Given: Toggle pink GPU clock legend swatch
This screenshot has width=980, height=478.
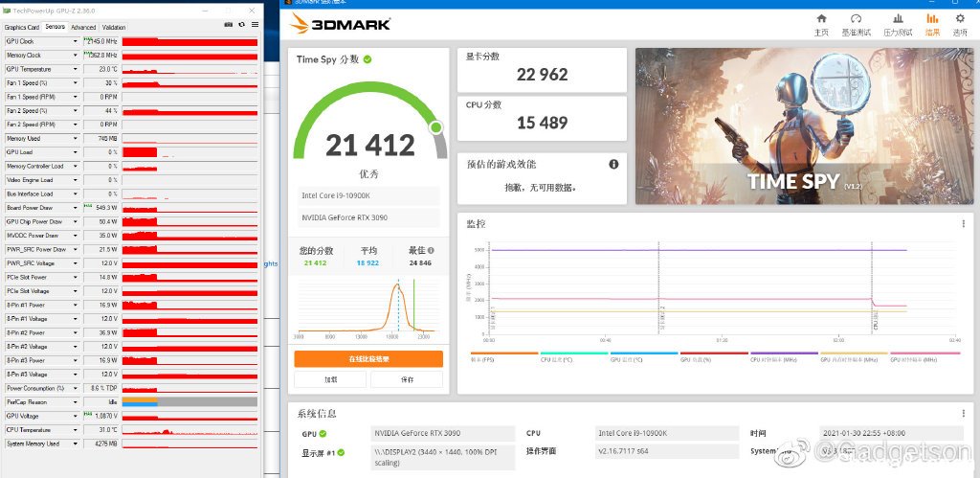Looking at the screenshot, I should (x=924, y=353).
